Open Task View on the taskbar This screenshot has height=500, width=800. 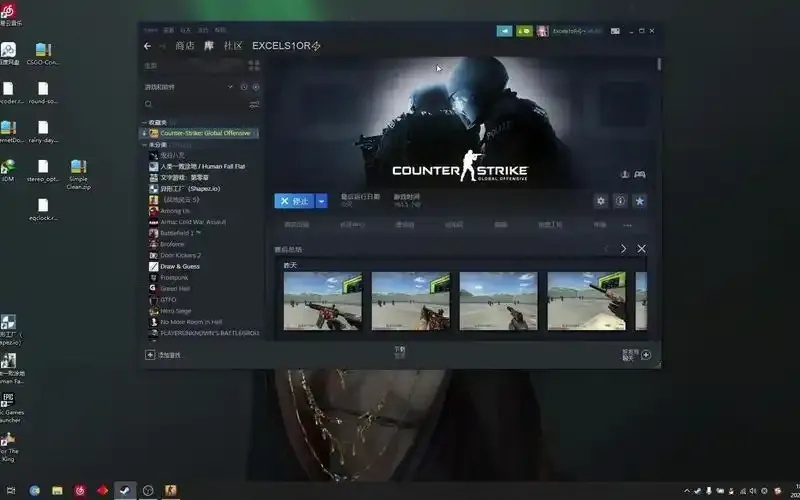click(x=11, y=490)
